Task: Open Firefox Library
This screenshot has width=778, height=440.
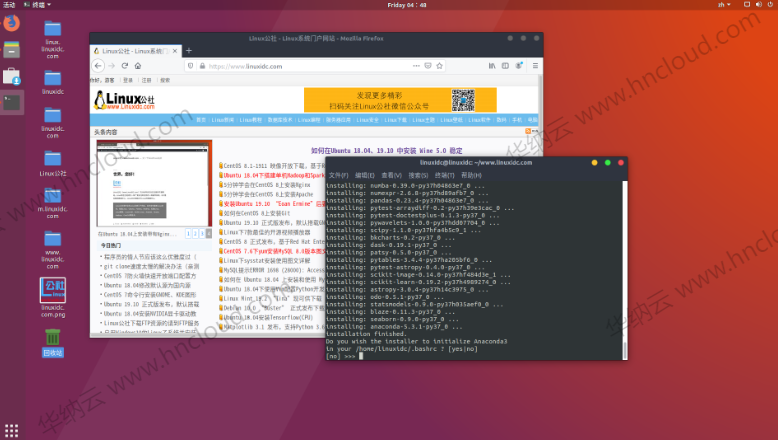Action: coord(492,66)
